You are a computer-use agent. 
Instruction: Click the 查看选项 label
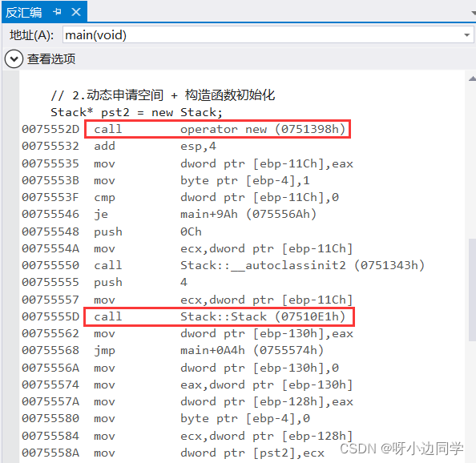(x=51, y=58)
